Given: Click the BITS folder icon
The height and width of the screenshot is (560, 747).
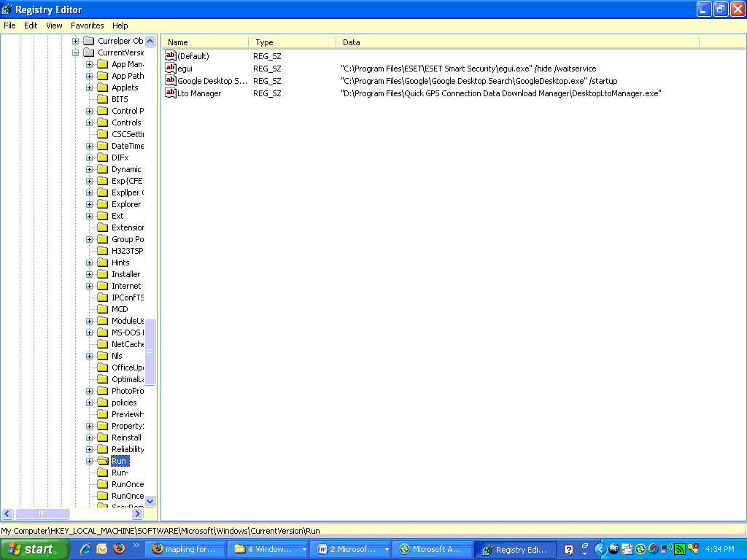Looking at the screenshot, I should click(x=103, y=99).
